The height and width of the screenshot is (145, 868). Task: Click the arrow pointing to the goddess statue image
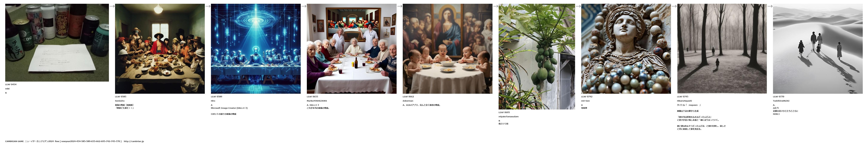[578, 6]
